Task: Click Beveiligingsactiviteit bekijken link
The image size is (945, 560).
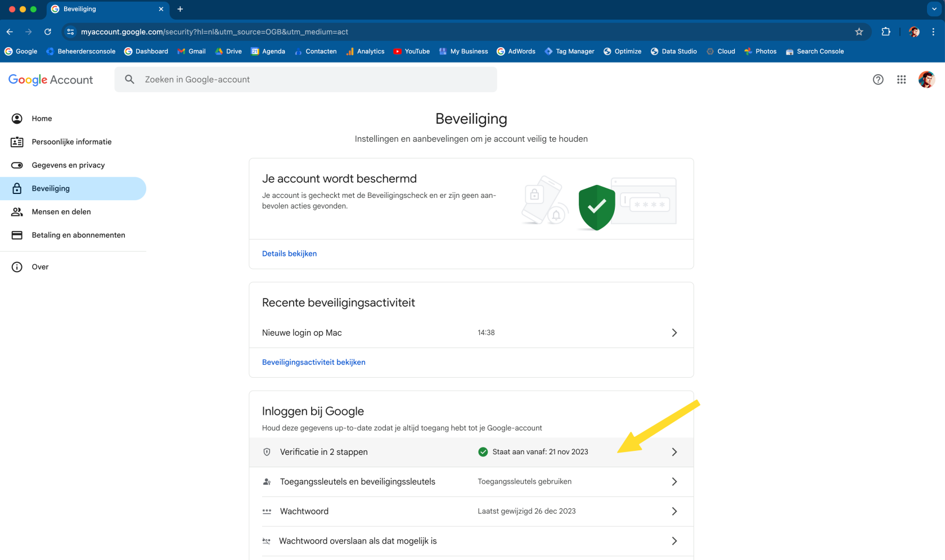Action: click(x=314, y=362)
